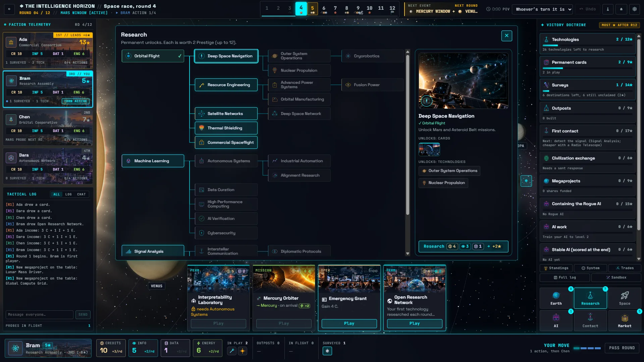This screenshot has height=362, width=644.
Task: Jump to round 5 on the timeline
Action: (x=312, y=9)
